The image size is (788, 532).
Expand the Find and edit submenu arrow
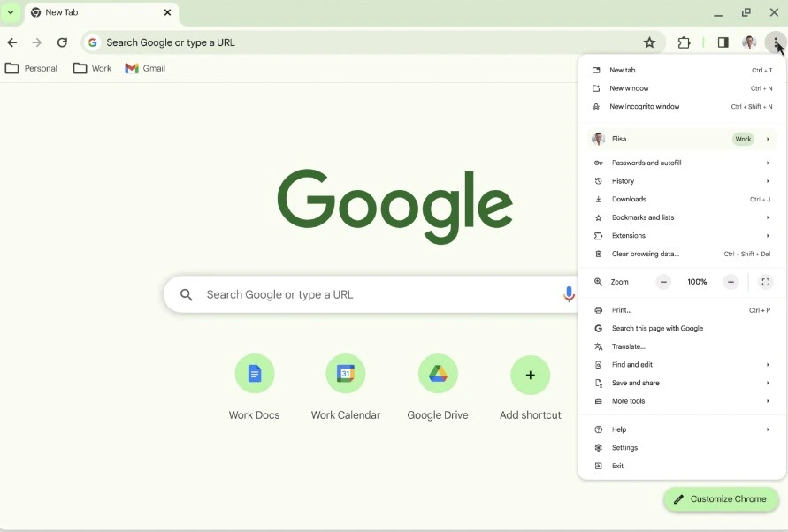coord(768,365)
